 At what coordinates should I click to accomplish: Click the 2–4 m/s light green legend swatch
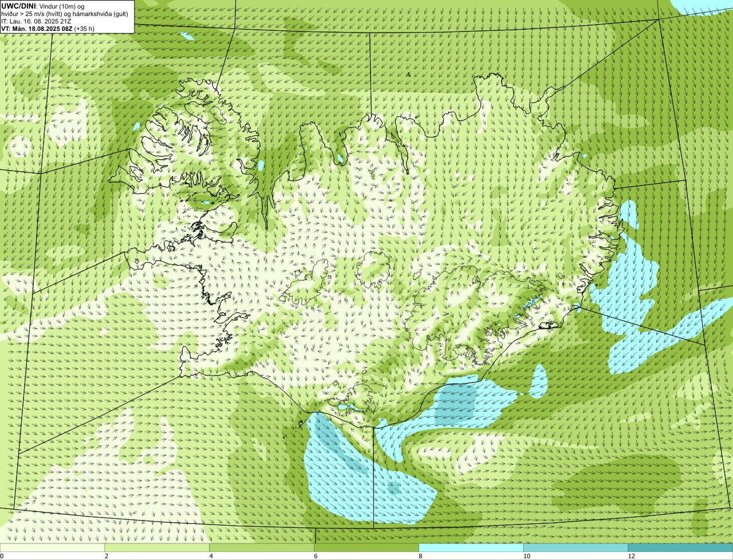pyautogui.click(x=157, y=548)
